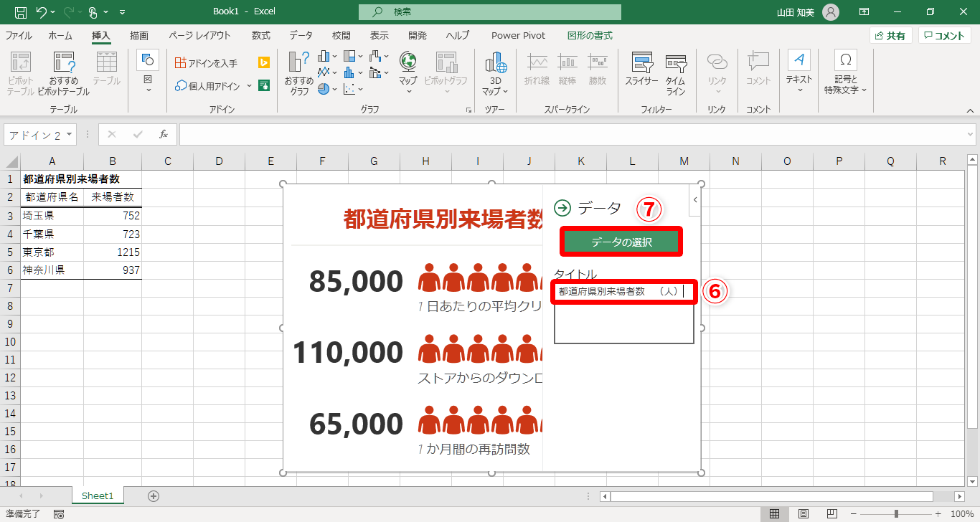
Task: Click the zoom slider handle
Action: (x=897, y=514)
